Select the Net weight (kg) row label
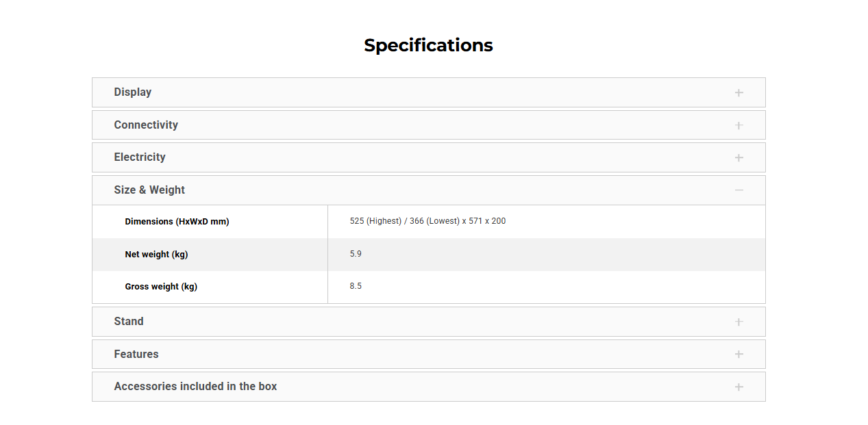Screen dimensions: 868x425 156,255
